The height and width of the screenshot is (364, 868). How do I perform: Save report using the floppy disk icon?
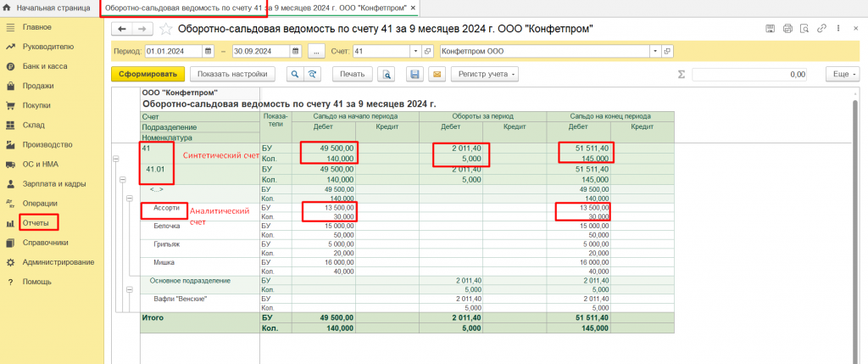point(415,75)
